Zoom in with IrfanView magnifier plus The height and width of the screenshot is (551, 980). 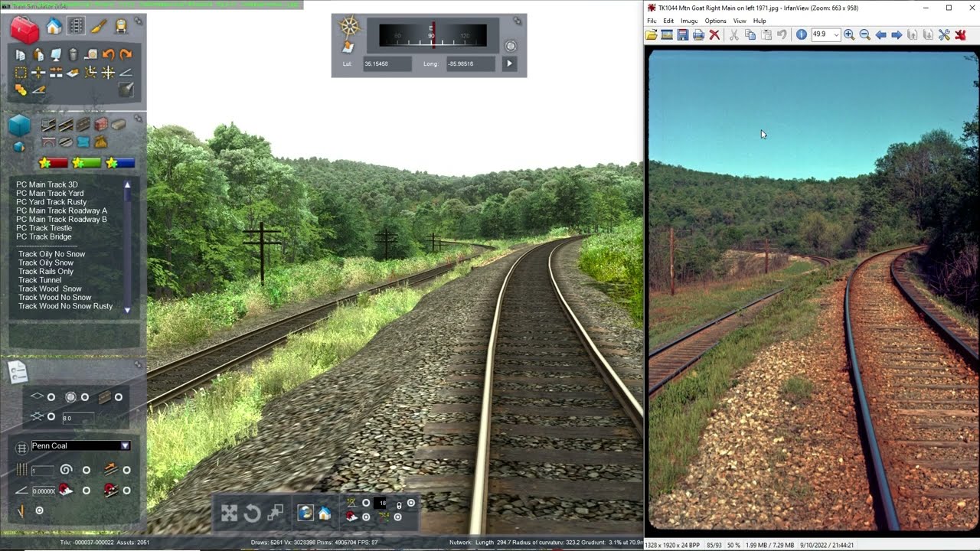tap(849, 34)
